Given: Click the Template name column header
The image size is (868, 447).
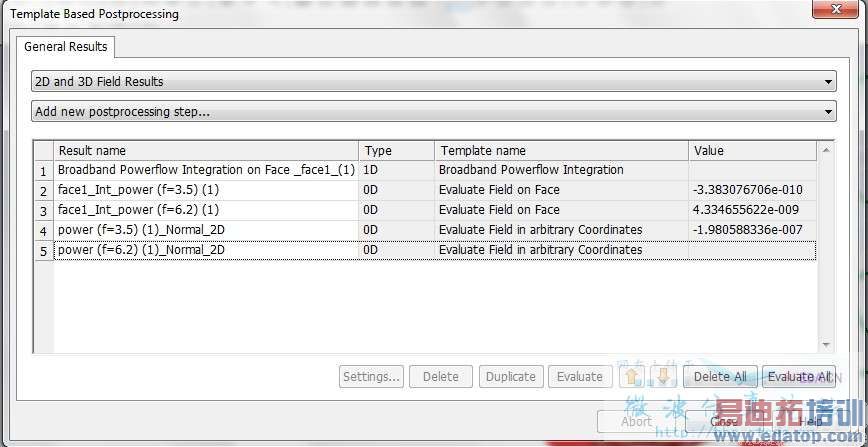Looking at the screenshot, I should 562,151.
